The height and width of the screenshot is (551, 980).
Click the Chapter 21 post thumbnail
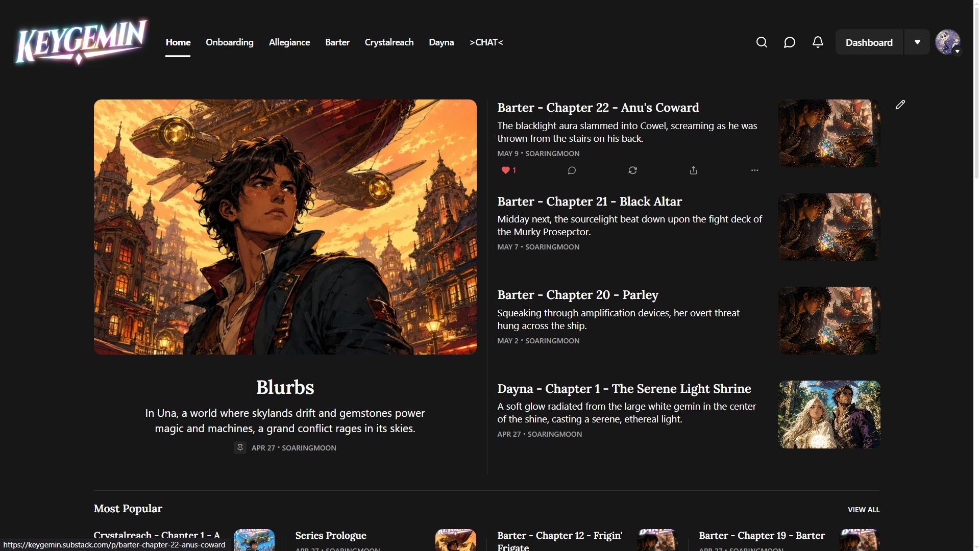point(829,227)
